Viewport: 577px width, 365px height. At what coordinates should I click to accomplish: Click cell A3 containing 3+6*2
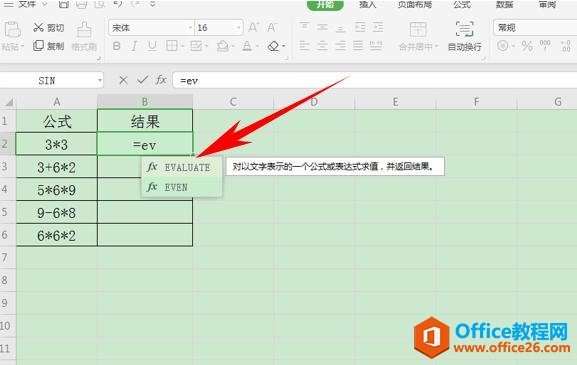pos(57,167)
